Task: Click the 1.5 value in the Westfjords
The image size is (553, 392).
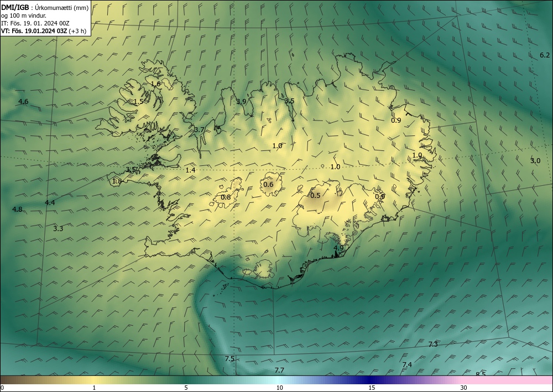Action: click(x=139, y=101)
